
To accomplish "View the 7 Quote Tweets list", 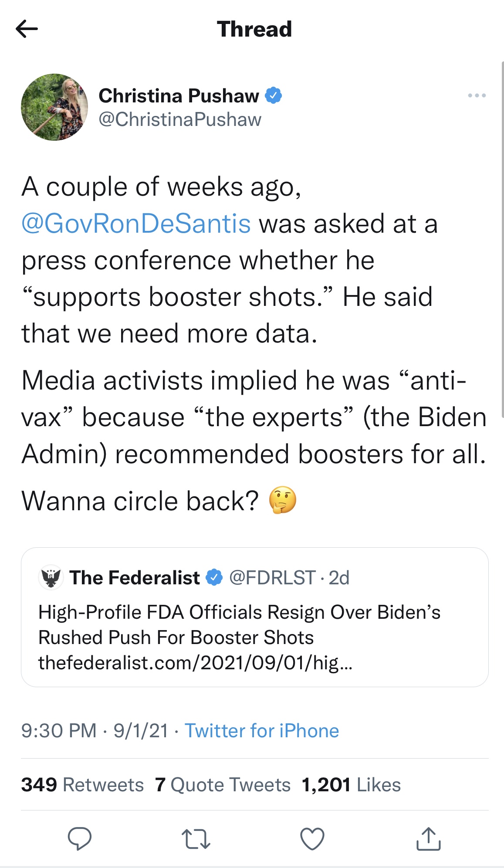I will (223, 785).
